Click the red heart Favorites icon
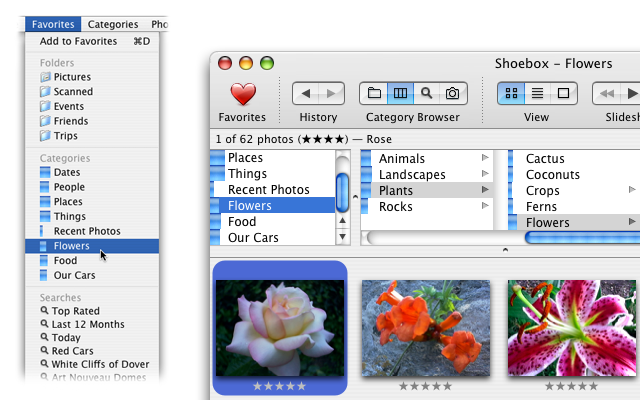The width and height of the screenshot is (640, 400). [243, 94]
